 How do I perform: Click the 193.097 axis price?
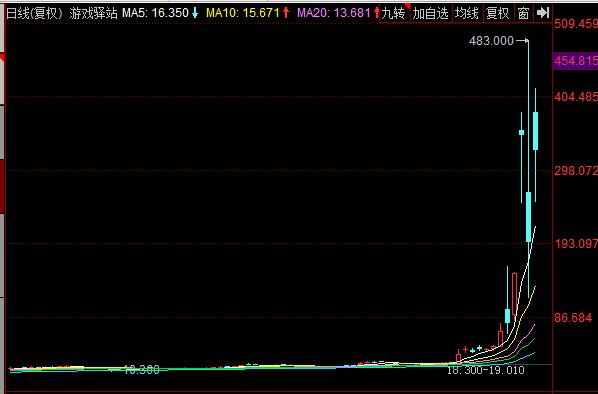tap(576, 243)
